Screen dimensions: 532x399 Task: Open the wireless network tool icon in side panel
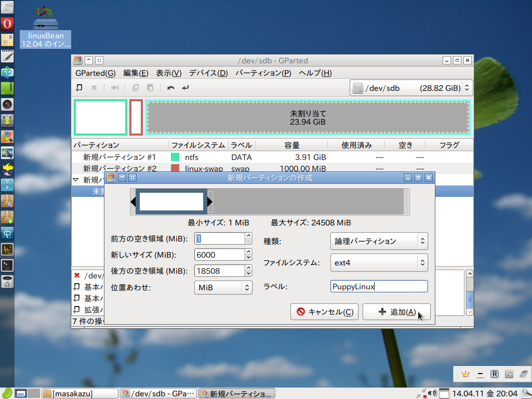click(7, 185)
